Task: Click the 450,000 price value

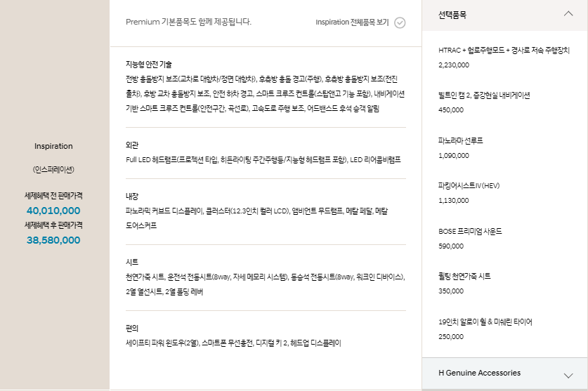Action: 451,110
